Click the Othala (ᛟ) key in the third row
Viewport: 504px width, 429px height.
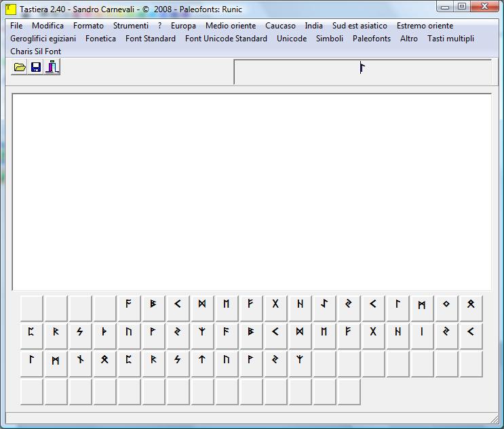(104, 364)
